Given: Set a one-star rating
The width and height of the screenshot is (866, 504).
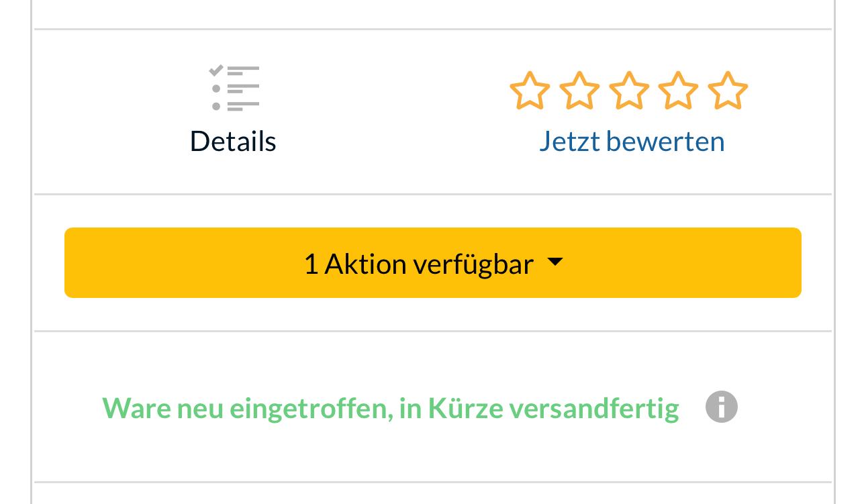Looking at the screenshot, I should 530,91.
